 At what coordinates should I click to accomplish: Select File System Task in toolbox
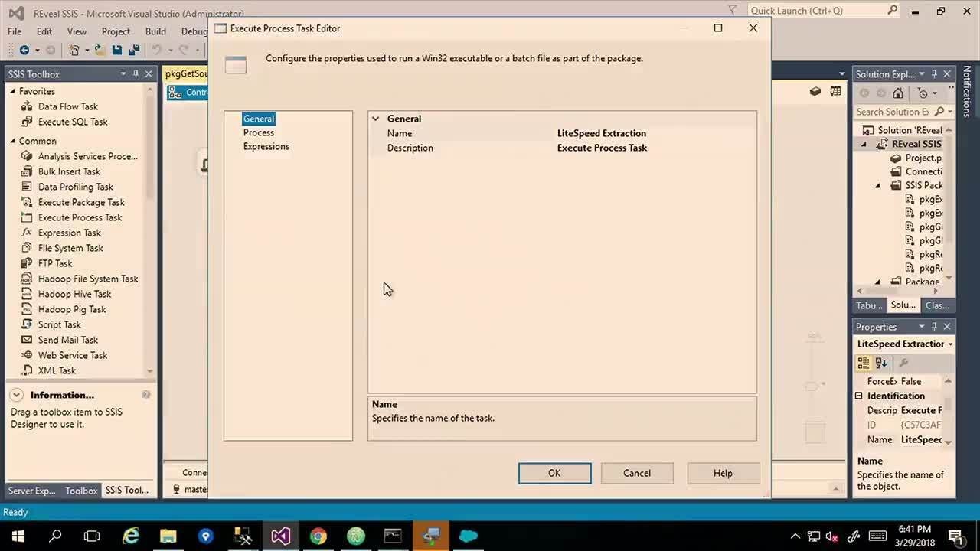click(x=70, y=248)
